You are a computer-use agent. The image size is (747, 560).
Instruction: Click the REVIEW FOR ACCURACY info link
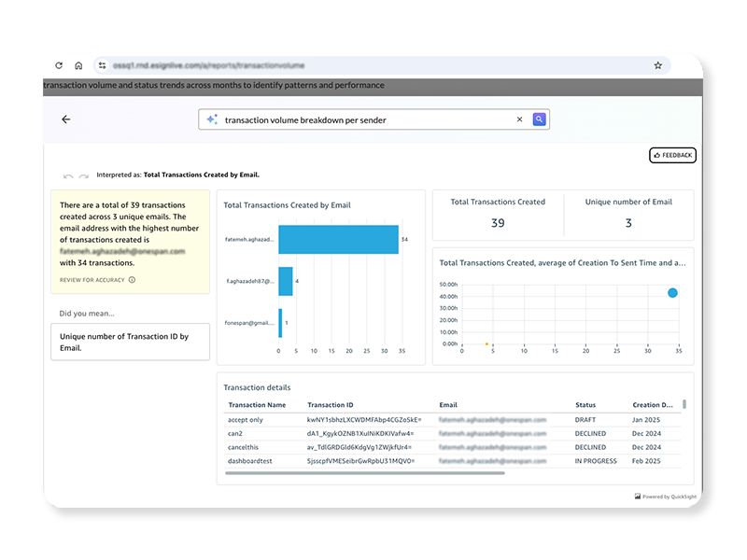(97, 279)
